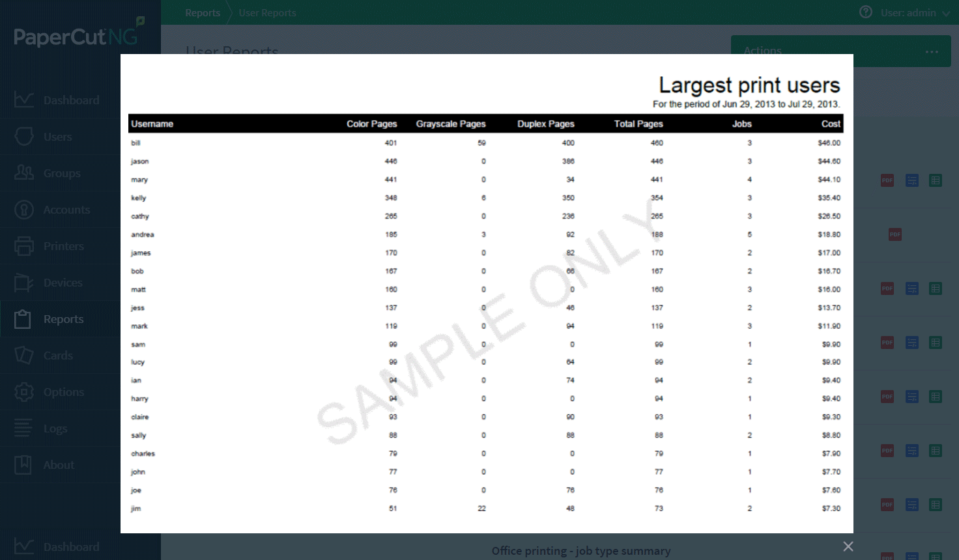Select Logs label in the sidebar menu
Screen dimensions: 959x560
pyautogui.click(x=55, y=428)
